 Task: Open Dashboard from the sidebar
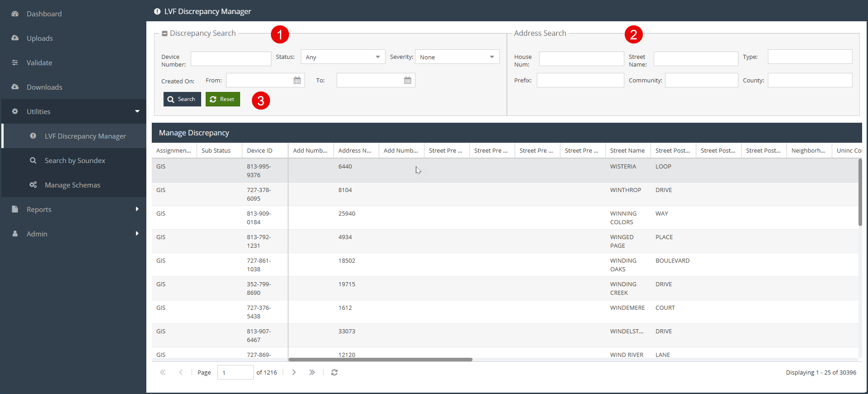44,14
